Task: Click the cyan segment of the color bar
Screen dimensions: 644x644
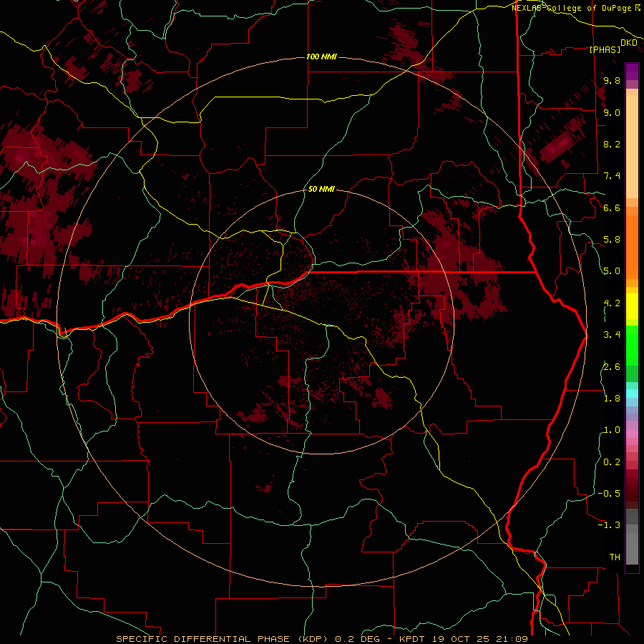Action: 632,393
